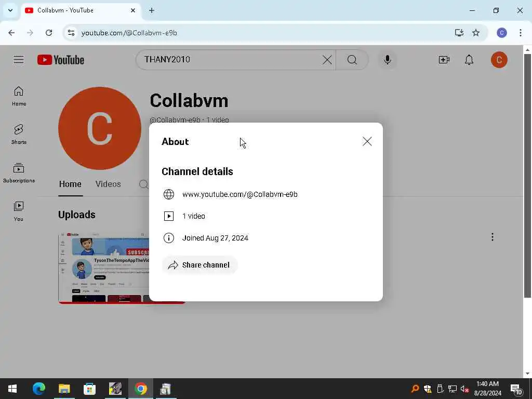Click the browser address bar URL
This screenshot has width=532, height=399.
point(129,33)
